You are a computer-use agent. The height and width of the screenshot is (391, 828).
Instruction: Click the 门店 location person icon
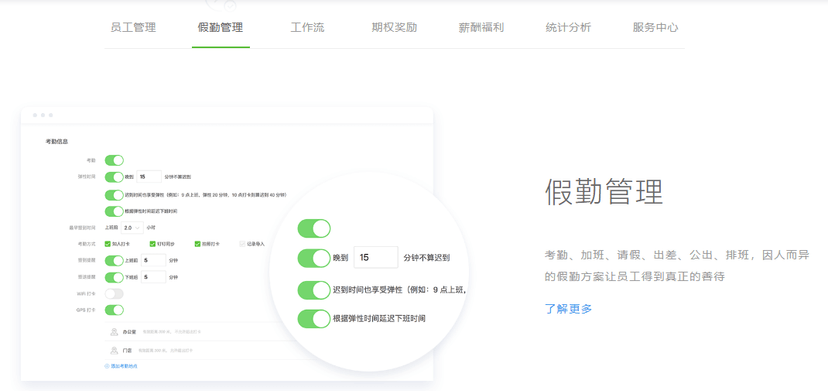coord(114,350)
